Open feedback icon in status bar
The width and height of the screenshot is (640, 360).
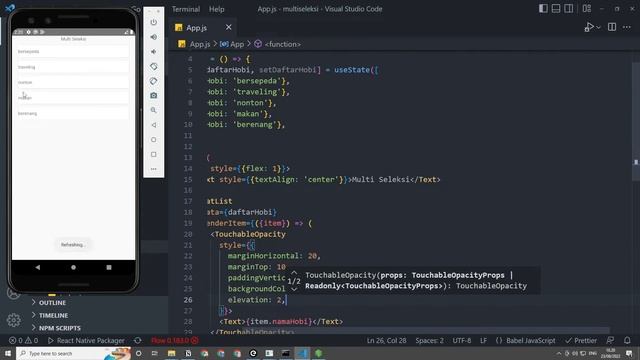click(610, 340)
